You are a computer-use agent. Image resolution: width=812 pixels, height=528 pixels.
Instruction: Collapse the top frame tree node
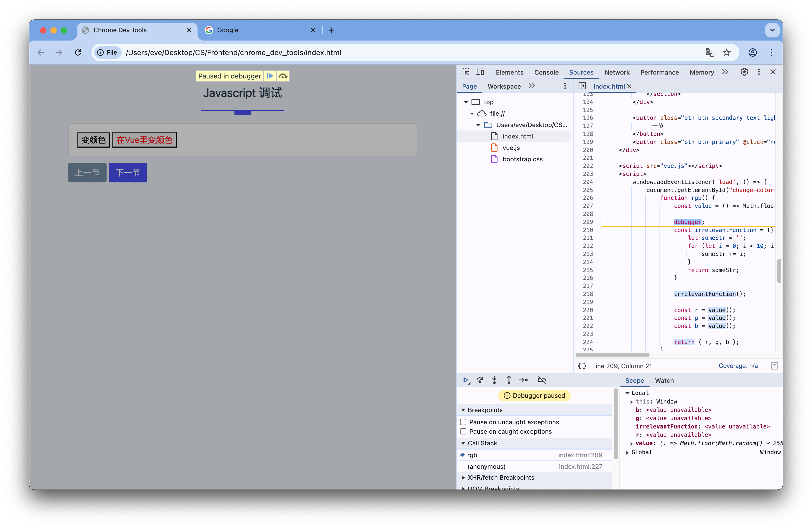[466, 102]
